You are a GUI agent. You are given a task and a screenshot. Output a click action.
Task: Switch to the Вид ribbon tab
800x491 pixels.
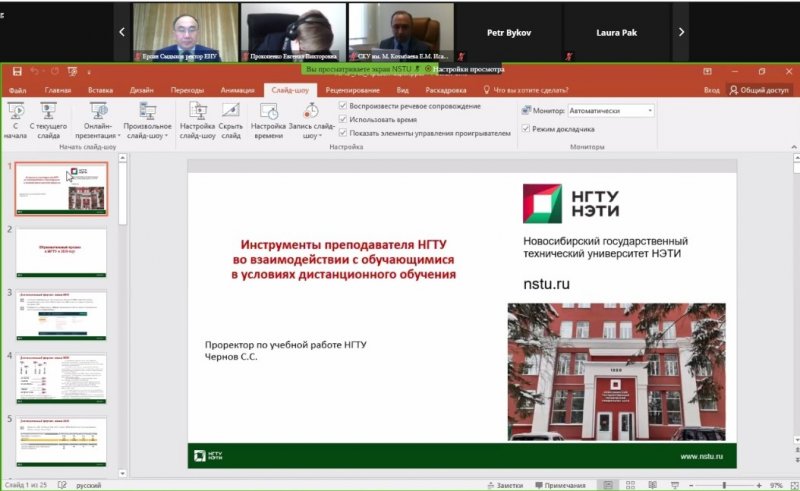point(403,90)
